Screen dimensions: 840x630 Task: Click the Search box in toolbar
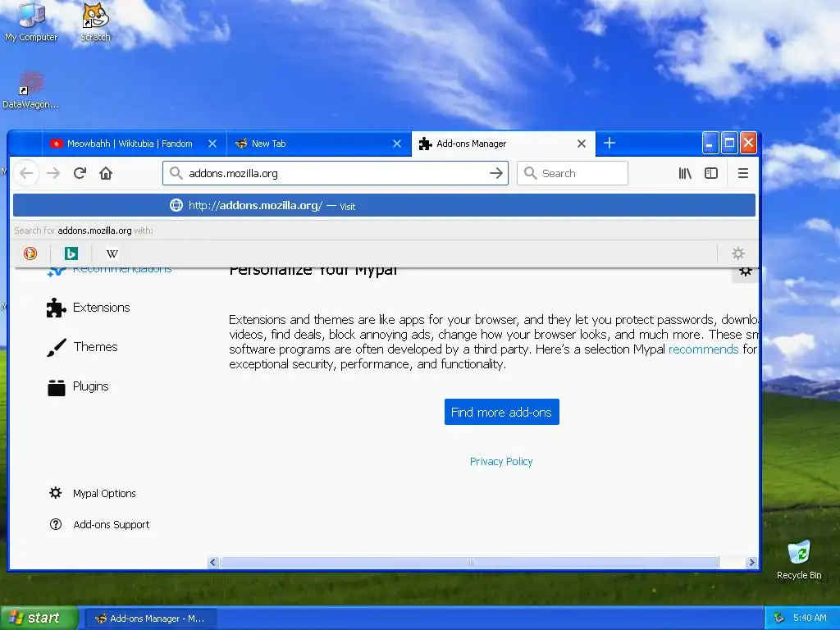(x=572, y=173)
